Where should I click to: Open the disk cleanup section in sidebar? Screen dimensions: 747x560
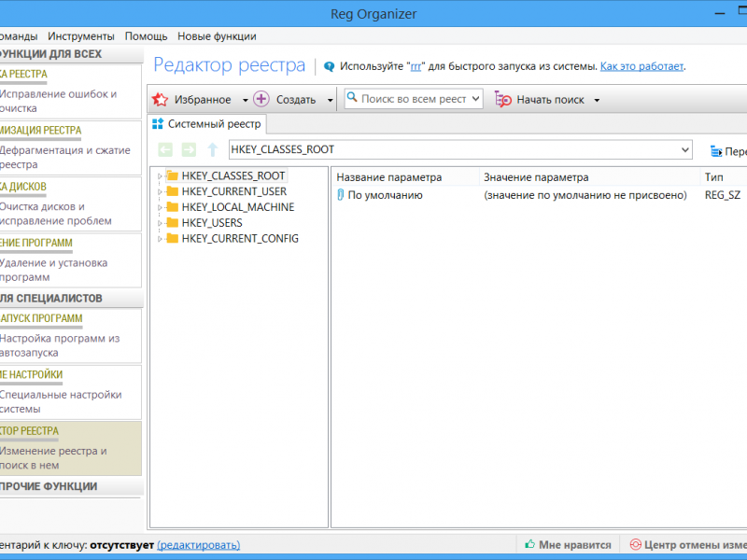pyautogui.click(x=71, y=203)
